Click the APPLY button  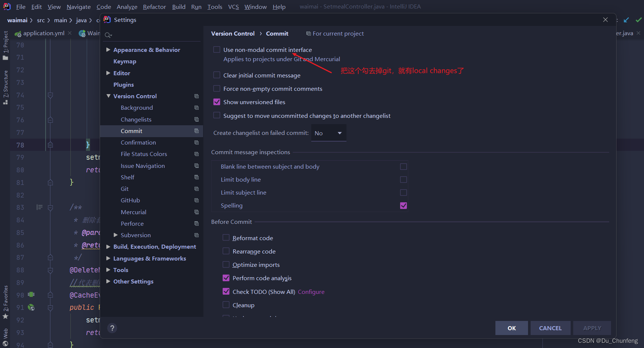(592, 328)
